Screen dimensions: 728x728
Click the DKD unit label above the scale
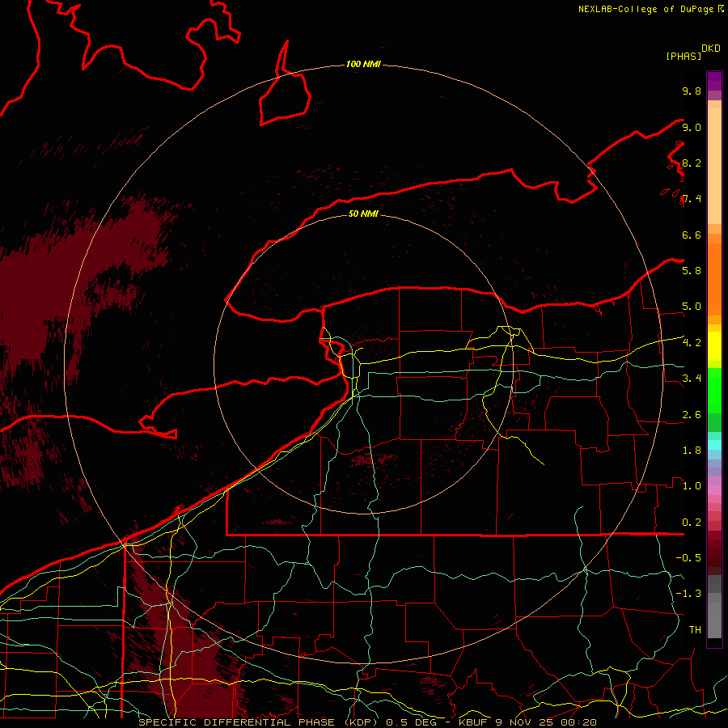coord(711,49)
